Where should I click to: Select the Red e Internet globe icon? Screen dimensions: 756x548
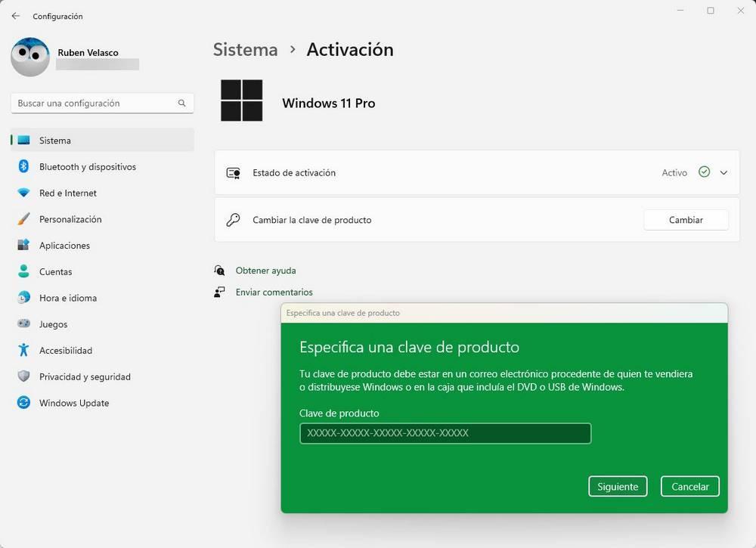pyautogui.click(x=23, y=193)
